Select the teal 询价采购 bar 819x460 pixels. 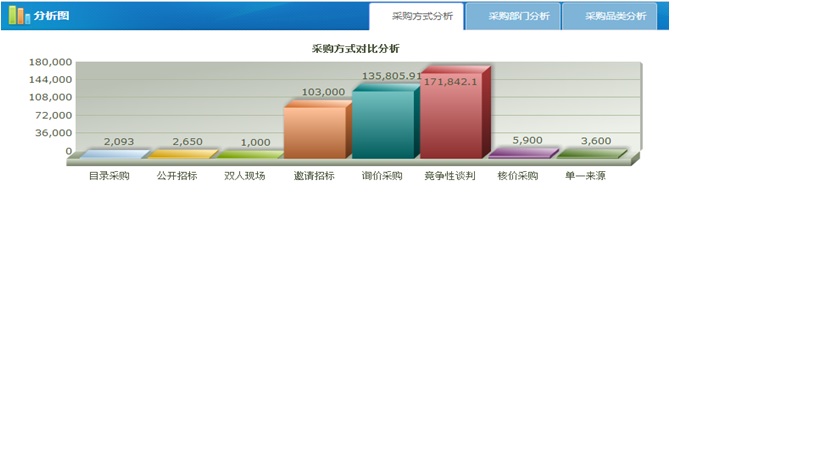pos(383,124)
